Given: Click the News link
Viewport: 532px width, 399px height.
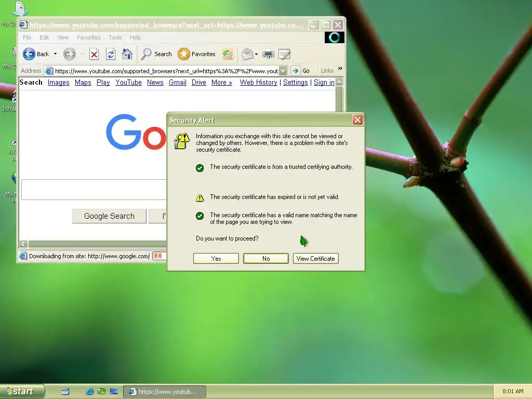Looking at the screenshot, I should (155, 83).
